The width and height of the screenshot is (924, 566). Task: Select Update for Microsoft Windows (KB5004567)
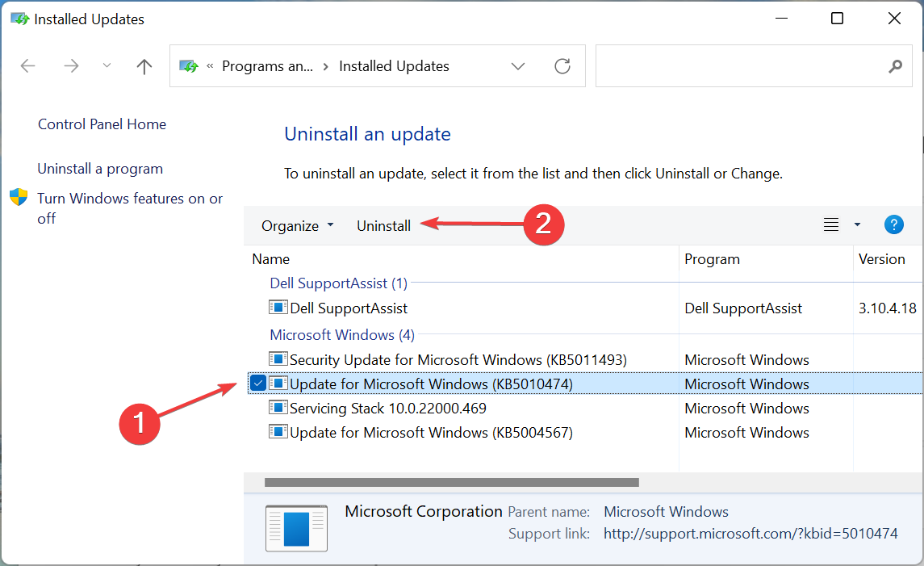tap(584, 432)
